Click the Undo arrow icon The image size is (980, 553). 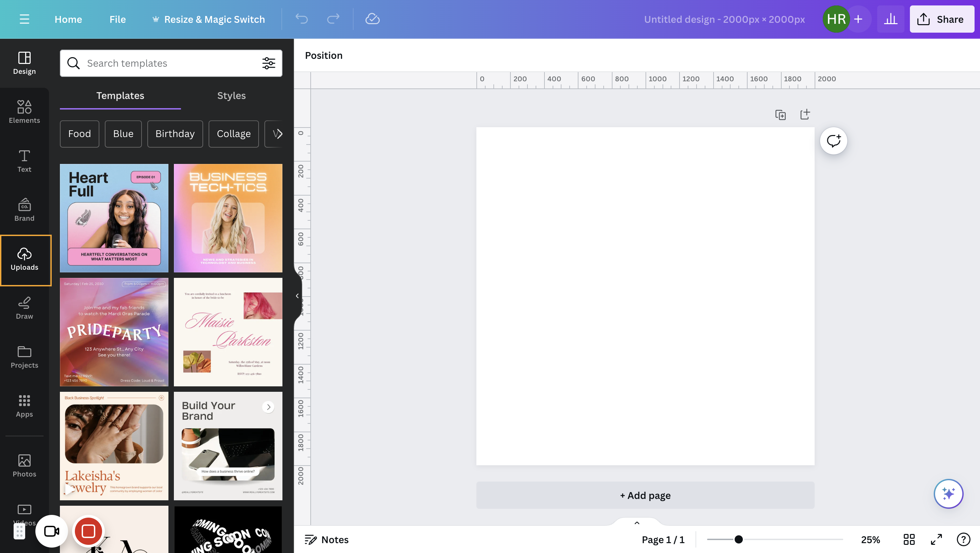point(302,19)
